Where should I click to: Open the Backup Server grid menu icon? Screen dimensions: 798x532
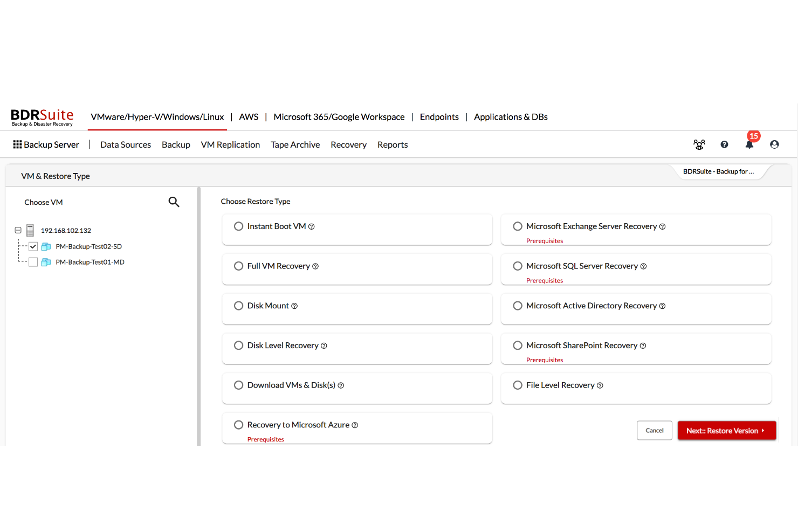(x=17, y=144)
